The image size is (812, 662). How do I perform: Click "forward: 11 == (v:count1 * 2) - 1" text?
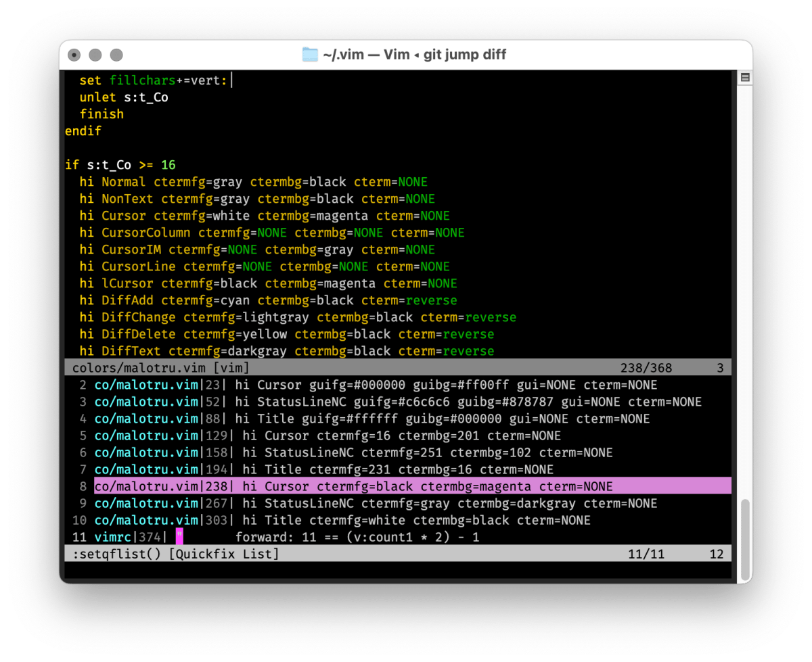coord(357,537)
